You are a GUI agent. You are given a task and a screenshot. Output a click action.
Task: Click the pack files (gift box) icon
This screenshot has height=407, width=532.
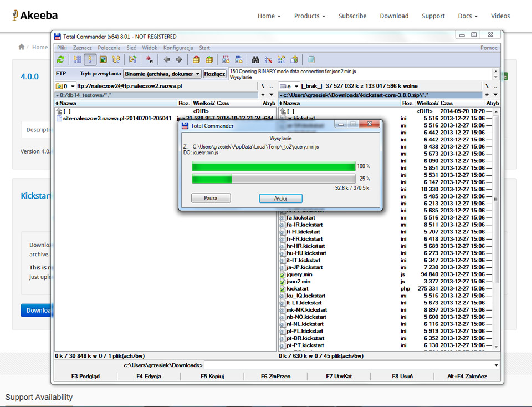(196, 60)
